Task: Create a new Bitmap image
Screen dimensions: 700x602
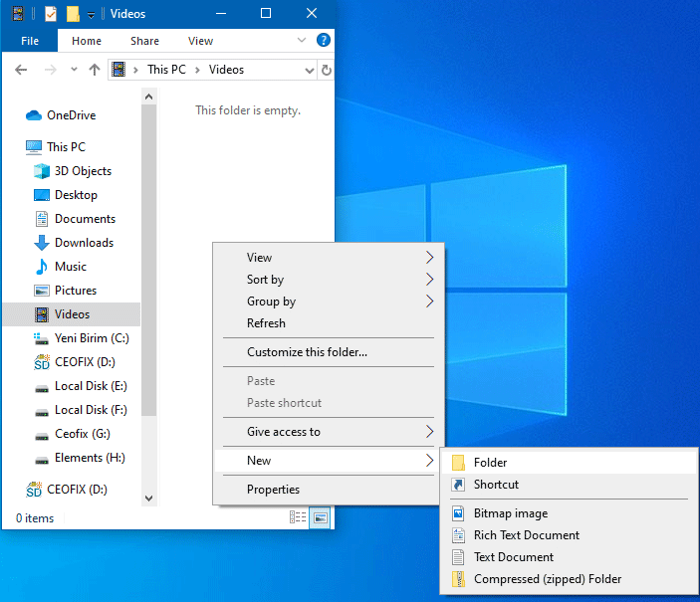Action: point(511,513)
